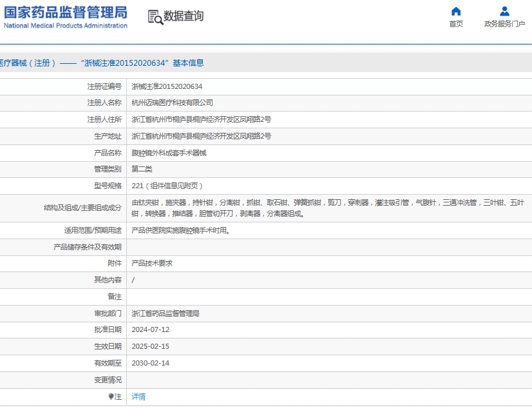This screenshot has height=412, width=532.
Task: Click the 生效日期 row label
Action: (108, 346)
